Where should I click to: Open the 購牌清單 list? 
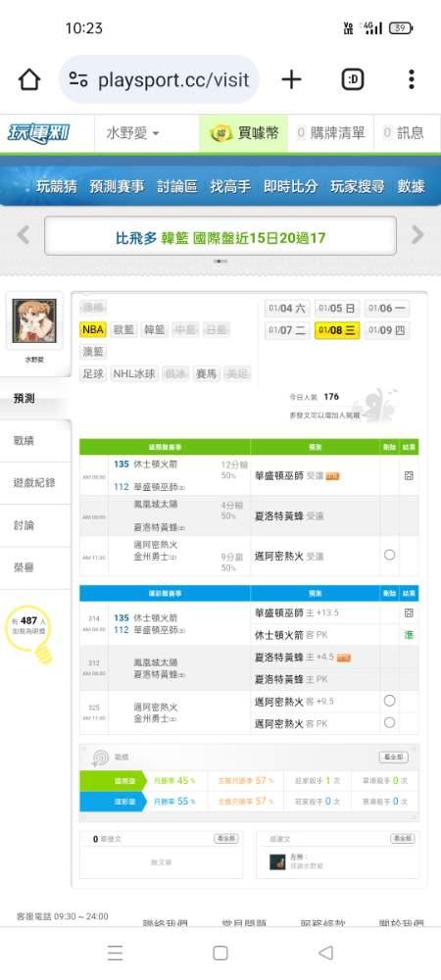coord(331,132)
